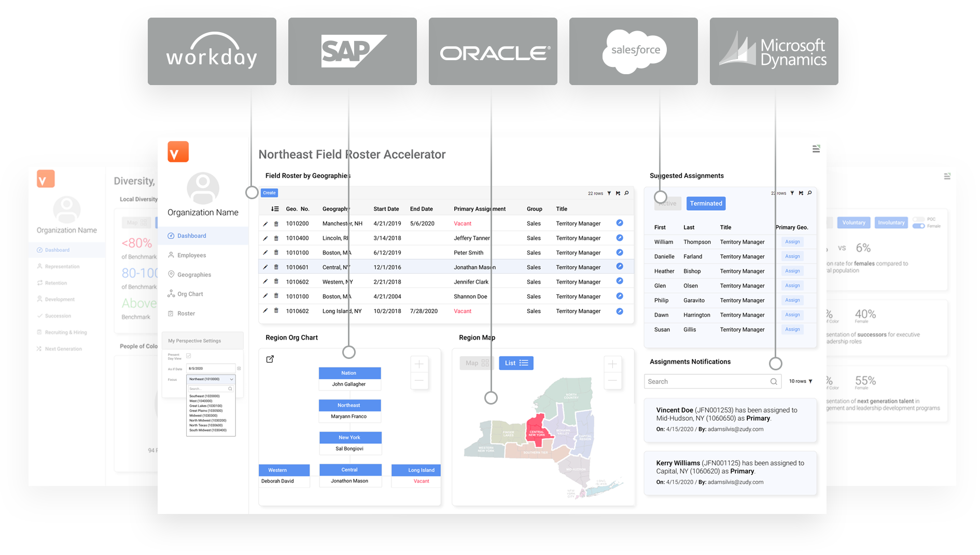Choose Great Lakes (1030100) from Focus list

tap(206, 406)
